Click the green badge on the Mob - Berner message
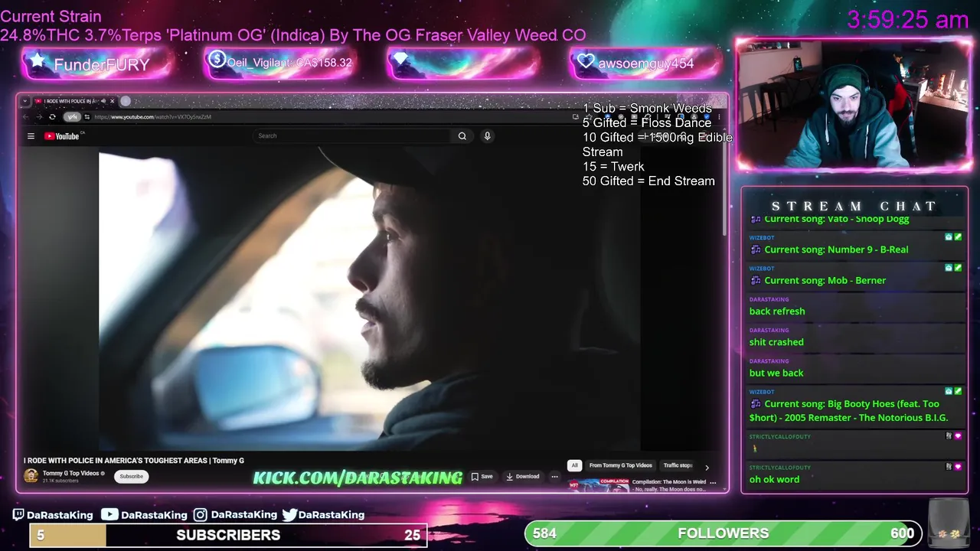This screenshot has height=551, width=980. point(958,268)
